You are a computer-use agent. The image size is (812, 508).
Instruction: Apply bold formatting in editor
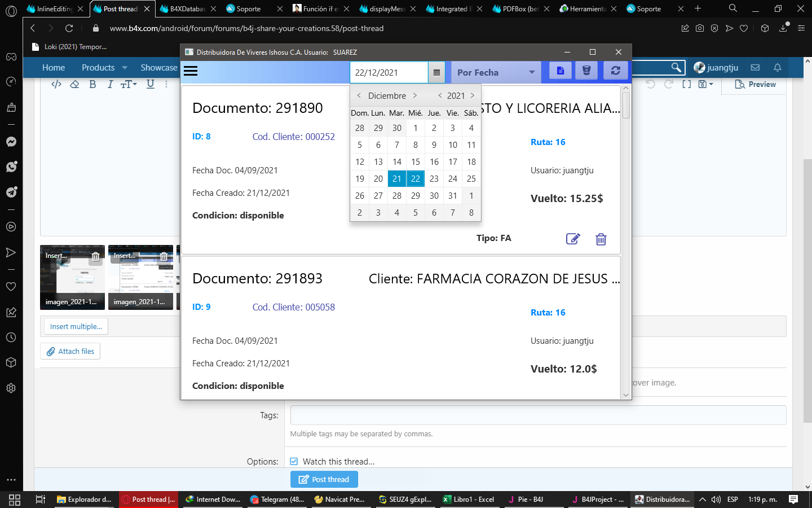point(92,84)
